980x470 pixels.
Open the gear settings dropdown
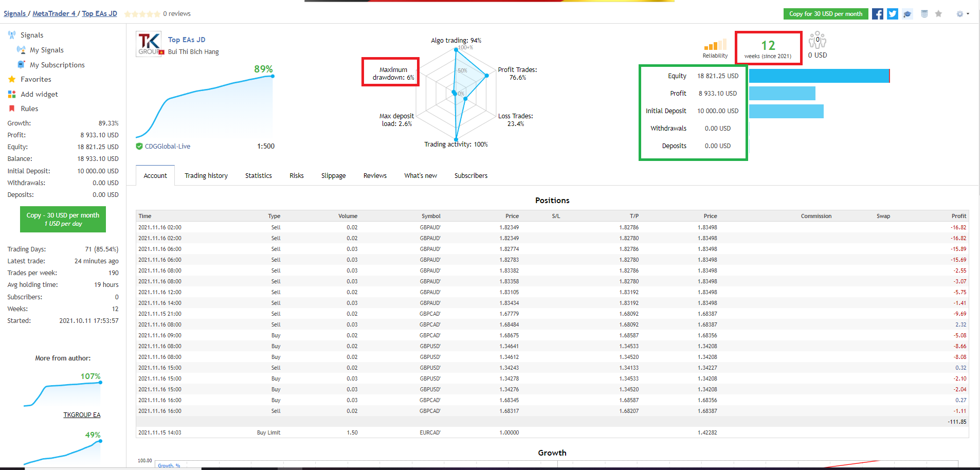[963, 14]
